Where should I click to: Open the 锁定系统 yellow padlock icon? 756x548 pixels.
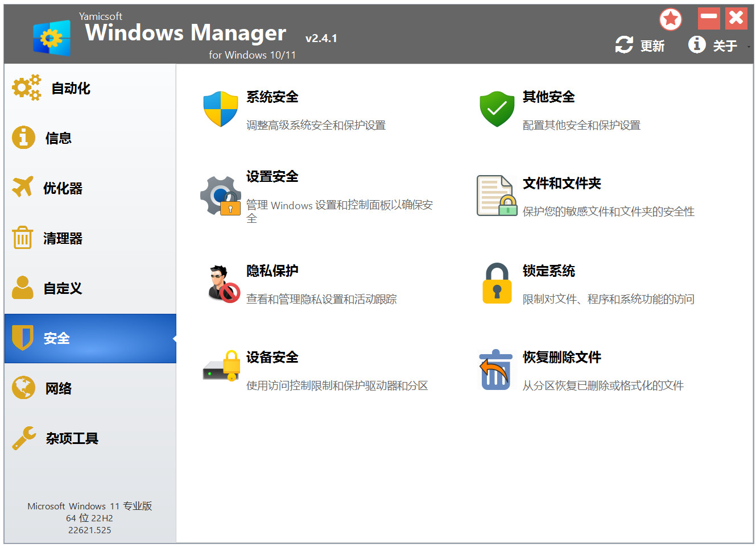pyautogui.click(x=497, y=283)
